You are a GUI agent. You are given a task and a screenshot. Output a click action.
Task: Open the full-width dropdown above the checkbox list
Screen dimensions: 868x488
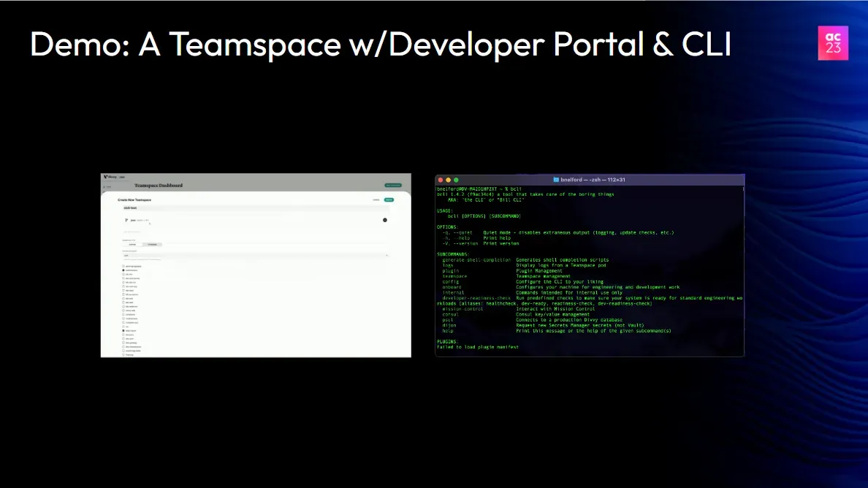(255, 256)
